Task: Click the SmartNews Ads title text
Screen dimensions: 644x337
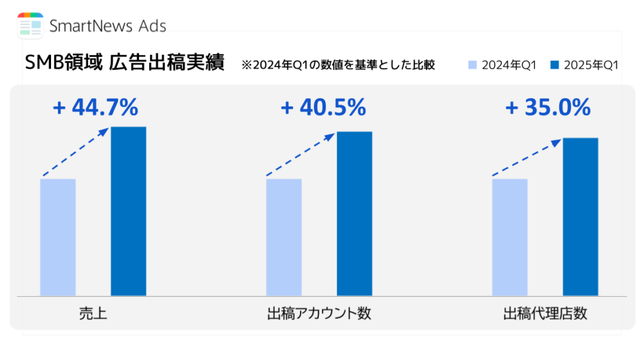Action: point(108,26)
